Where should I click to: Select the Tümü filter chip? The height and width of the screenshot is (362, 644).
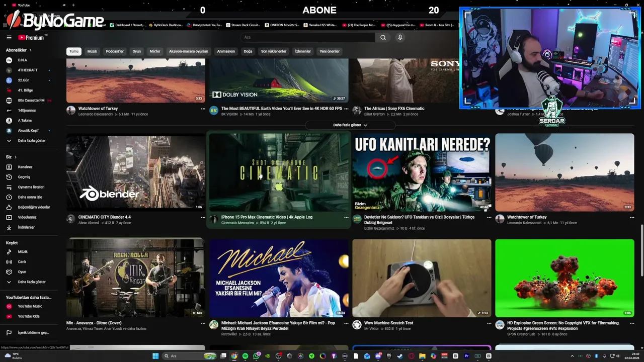pyautogui.click(x=74, y=51)
